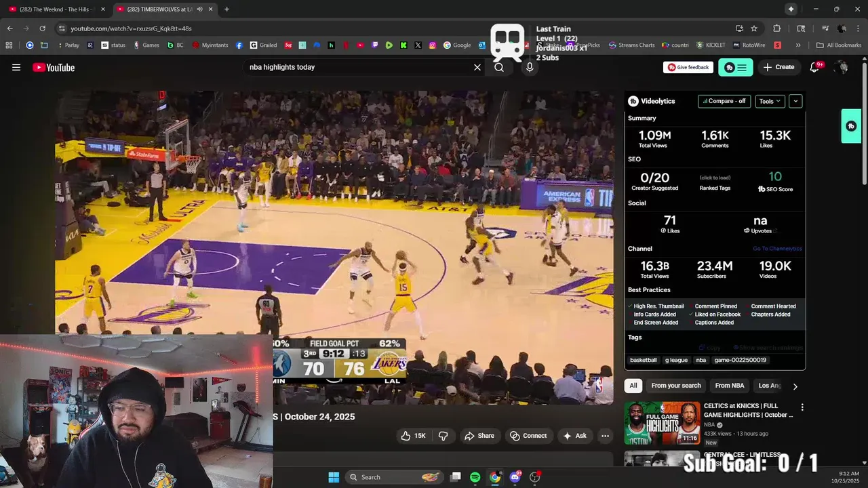Open Task View on the taskbar
The height and width of the screenshot is (488, 868).
(455, 477)
